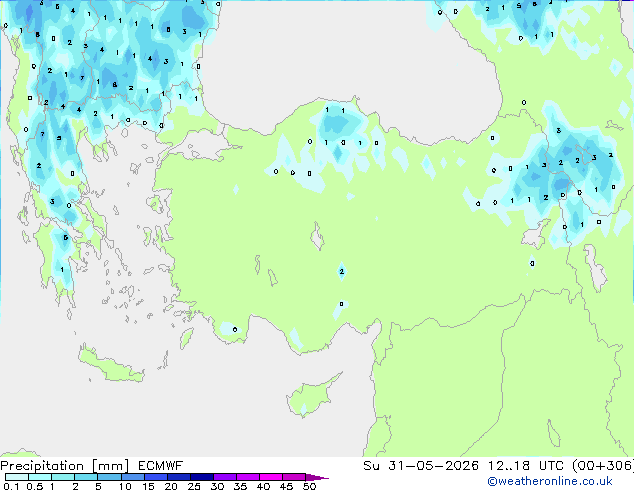Select the 1–2 mm legend swatch
The width and height of the screenshot is (634, 490).
(x=63, y=477)
